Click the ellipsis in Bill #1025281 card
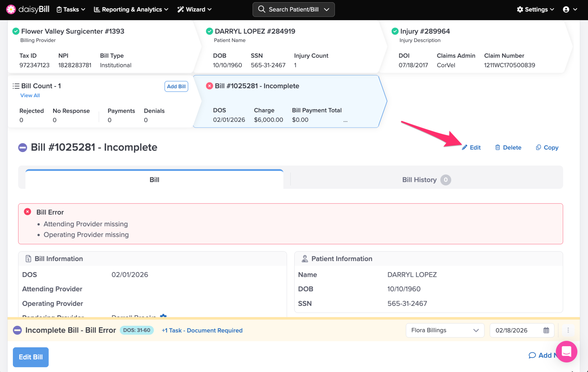Image resolution: width=588 pixels, height=372 pixels. (x=345, y=121)
